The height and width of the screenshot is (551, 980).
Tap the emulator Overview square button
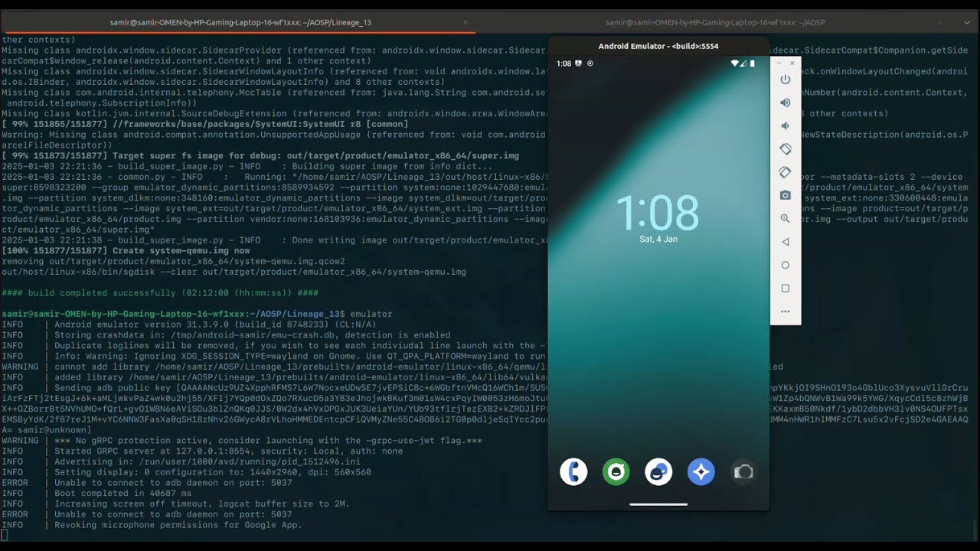785,289
